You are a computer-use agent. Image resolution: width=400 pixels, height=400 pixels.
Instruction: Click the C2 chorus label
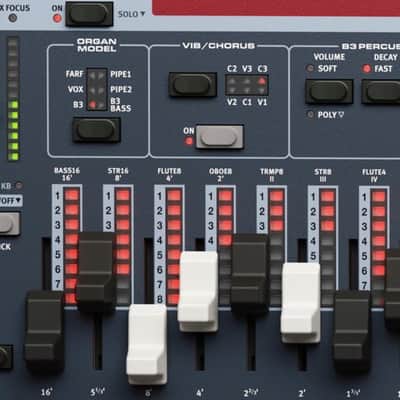[x=232, y=69]
